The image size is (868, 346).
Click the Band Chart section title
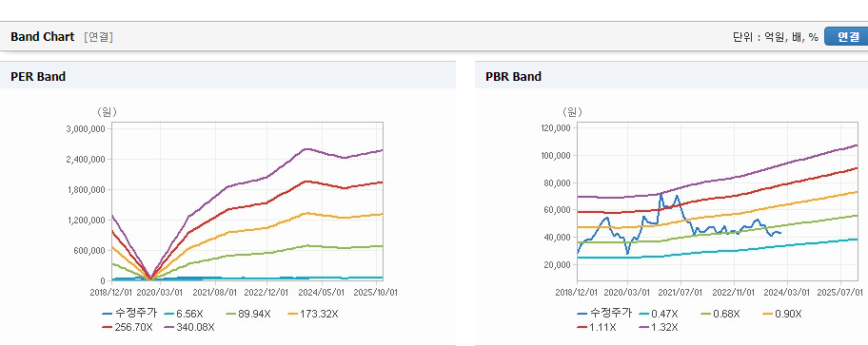(42, 37)
